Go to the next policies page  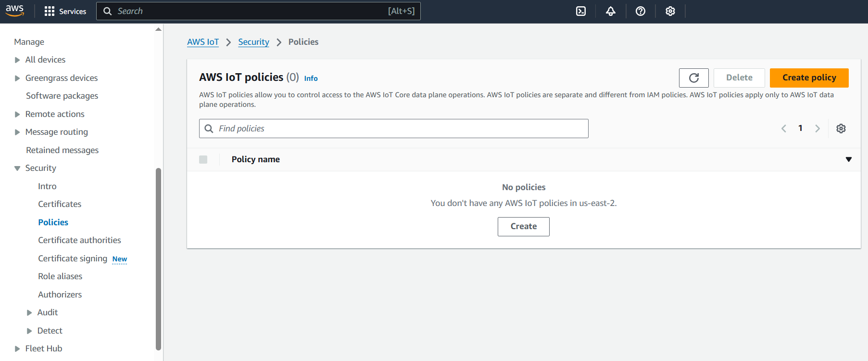point(817,129)
